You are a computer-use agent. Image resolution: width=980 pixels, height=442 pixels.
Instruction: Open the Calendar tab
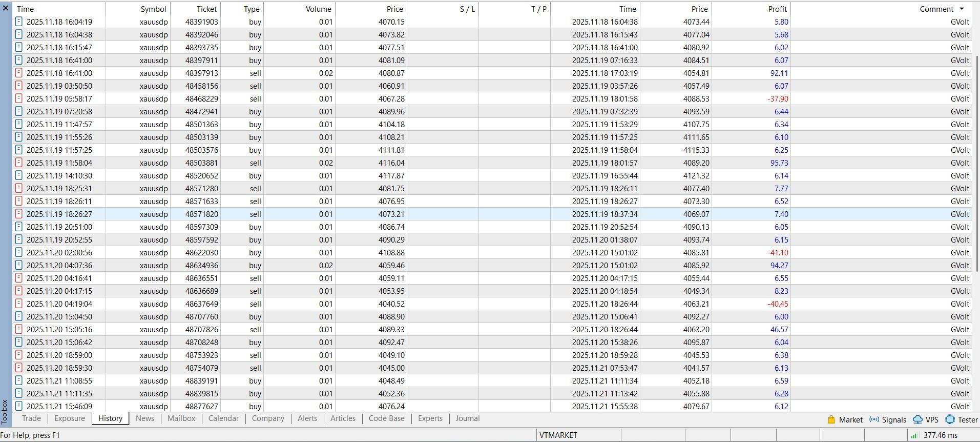click(223, 418)
